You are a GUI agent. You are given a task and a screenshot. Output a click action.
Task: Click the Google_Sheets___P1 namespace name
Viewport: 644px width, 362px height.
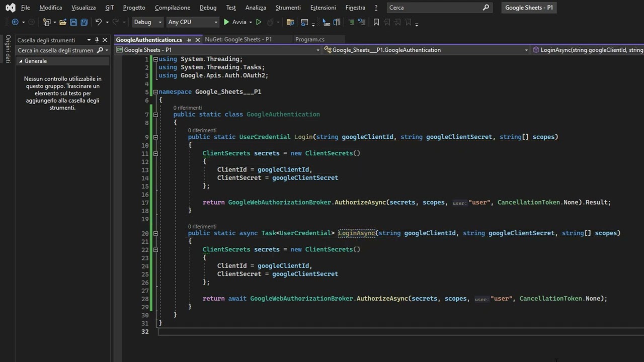pyautogui.click(x=228, y=92)
